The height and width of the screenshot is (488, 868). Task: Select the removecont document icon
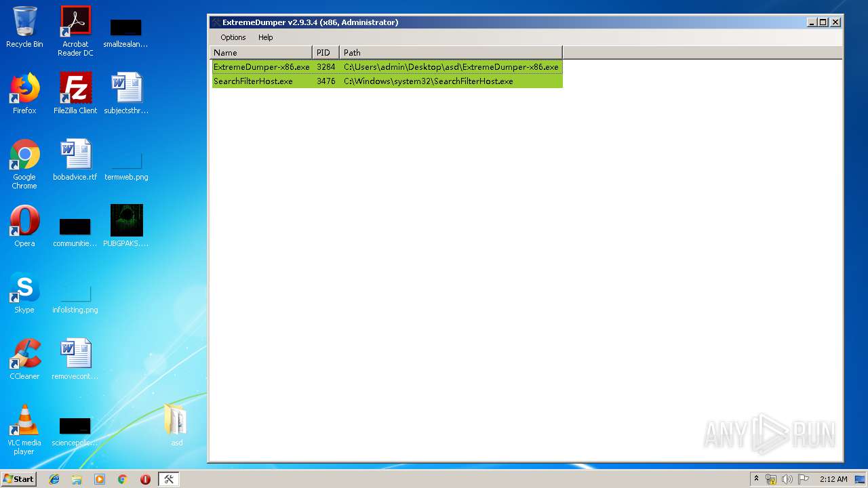pos(75,359)
